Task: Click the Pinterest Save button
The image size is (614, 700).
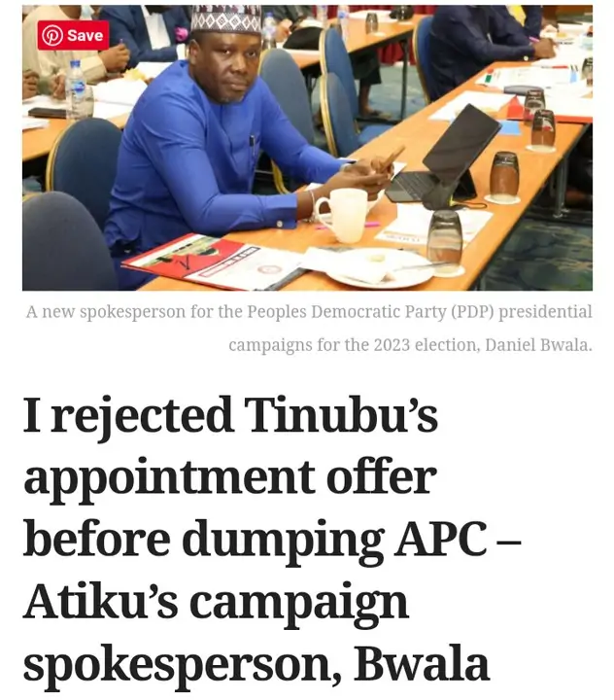Action: pos(73,35)
